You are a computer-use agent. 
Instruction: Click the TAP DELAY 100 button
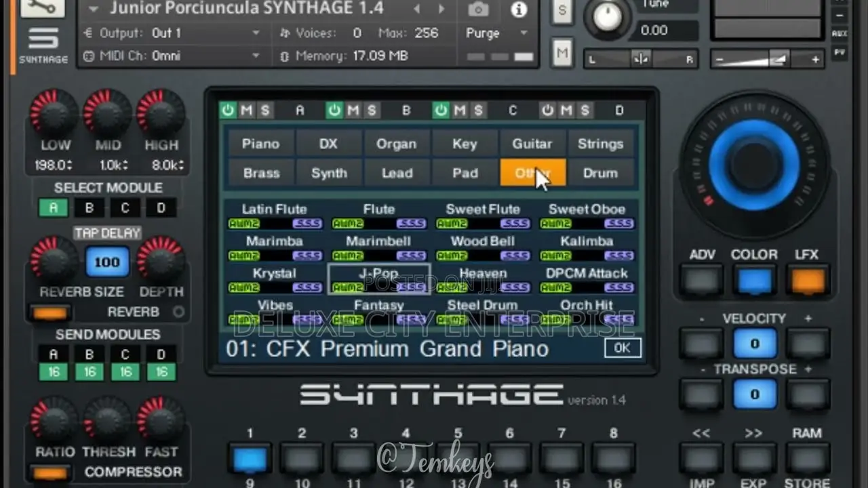[107, 262]
